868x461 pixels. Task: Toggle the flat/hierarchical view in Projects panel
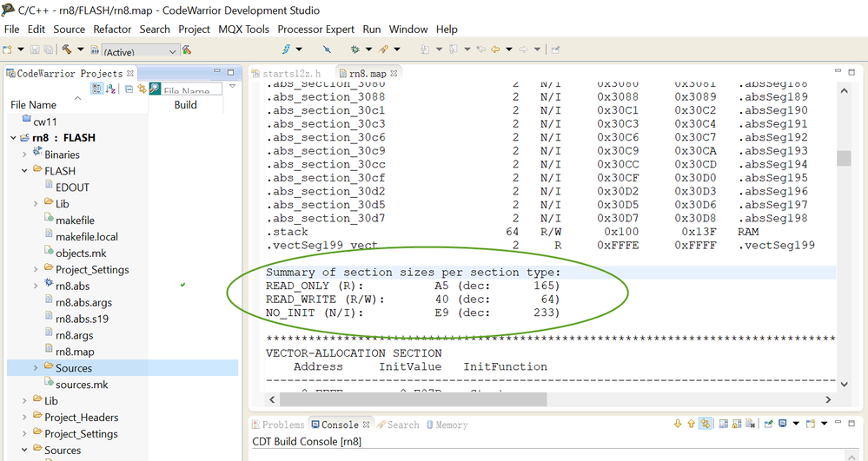(x=96, y=89)
